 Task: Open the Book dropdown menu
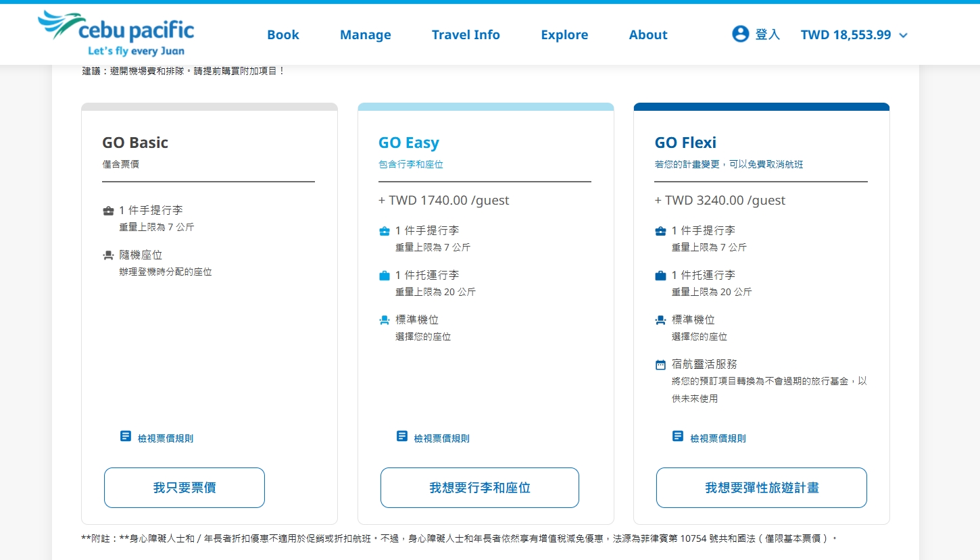283,34
